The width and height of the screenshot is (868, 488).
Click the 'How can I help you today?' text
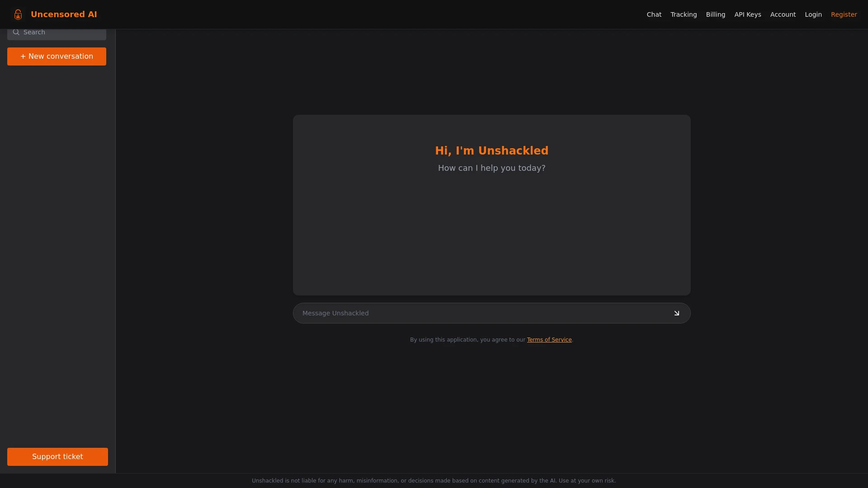pos(491,168)
